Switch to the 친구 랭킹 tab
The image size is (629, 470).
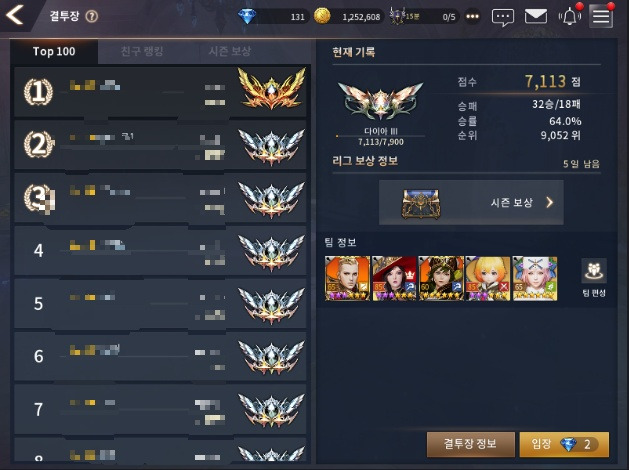(142, 51)
